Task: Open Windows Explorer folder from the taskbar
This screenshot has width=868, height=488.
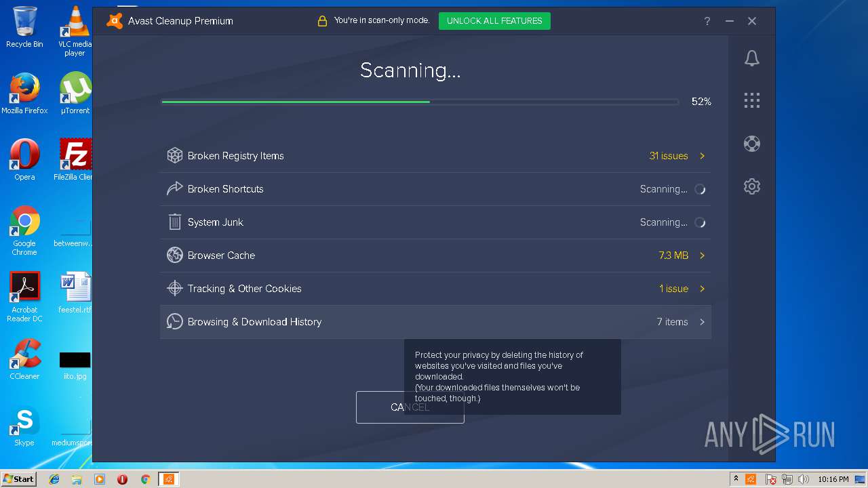Action: click(x=77, y=479)
